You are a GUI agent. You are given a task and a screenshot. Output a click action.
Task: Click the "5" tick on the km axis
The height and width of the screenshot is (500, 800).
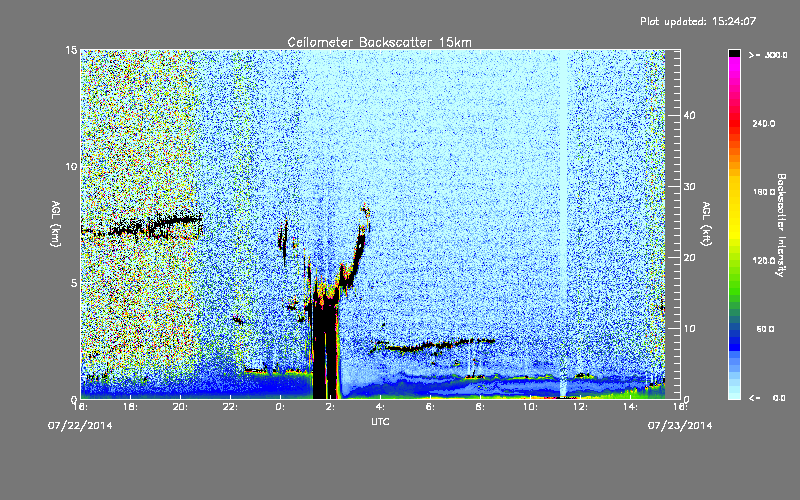[74, 283]
